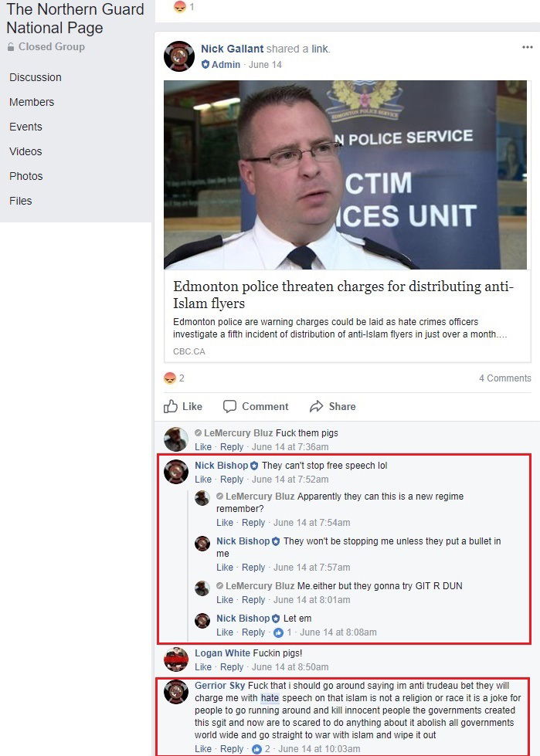Viewport: 540px width, 756px height.
Task: Click the police officer article thumbnail
Action: point(345,175)
